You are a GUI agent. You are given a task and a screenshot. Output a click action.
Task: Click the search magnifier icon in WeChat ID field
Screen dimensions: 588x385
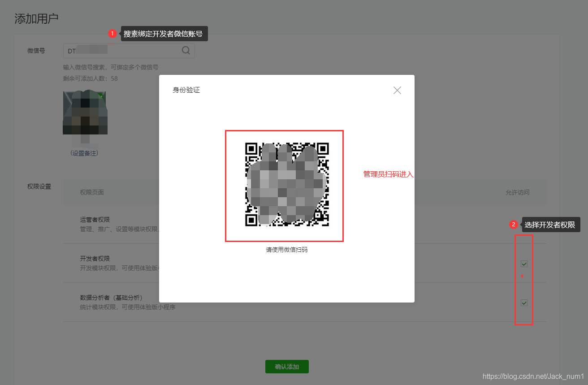tap(186, 51)
